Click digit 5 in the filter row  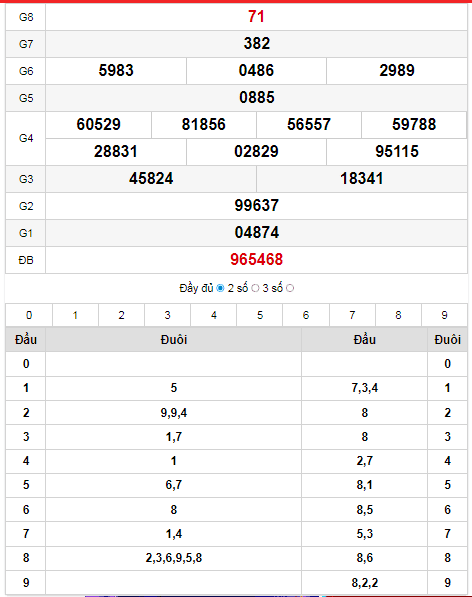pos(260,315)
